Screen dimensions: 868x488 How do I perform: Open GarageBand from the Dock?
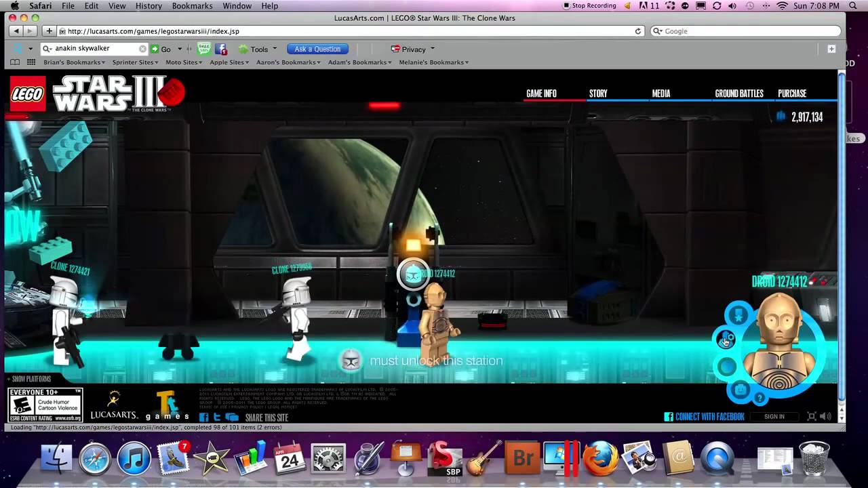[x=484, y=458]
